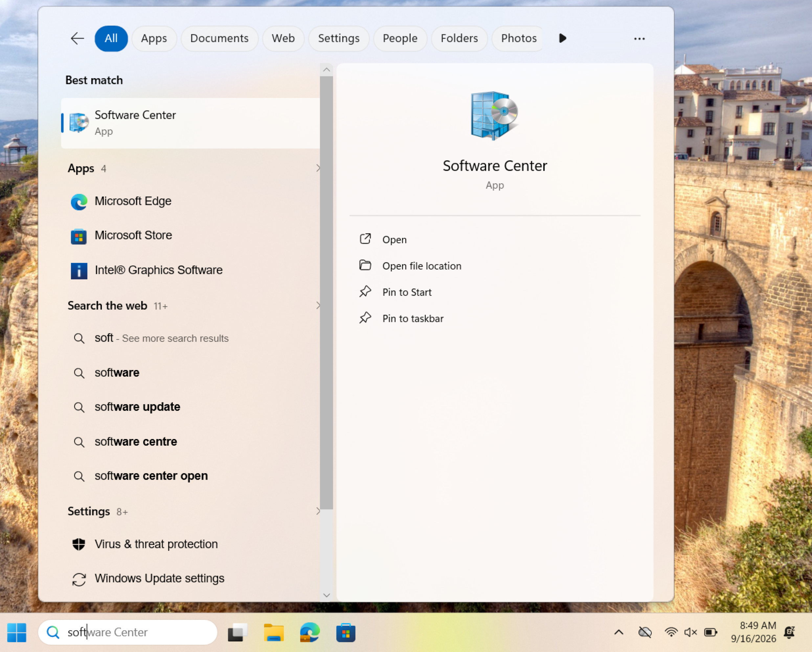Open Windows Update settings result
Image resolution: width=812 pixels, height=652 pixels.
190,578
